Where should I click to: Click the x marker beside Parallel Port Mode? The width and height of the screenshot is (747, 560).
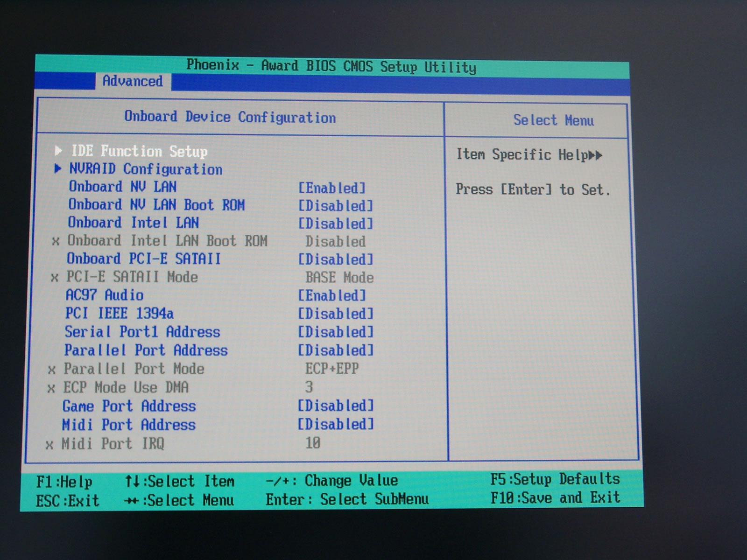tap(52, 370)
